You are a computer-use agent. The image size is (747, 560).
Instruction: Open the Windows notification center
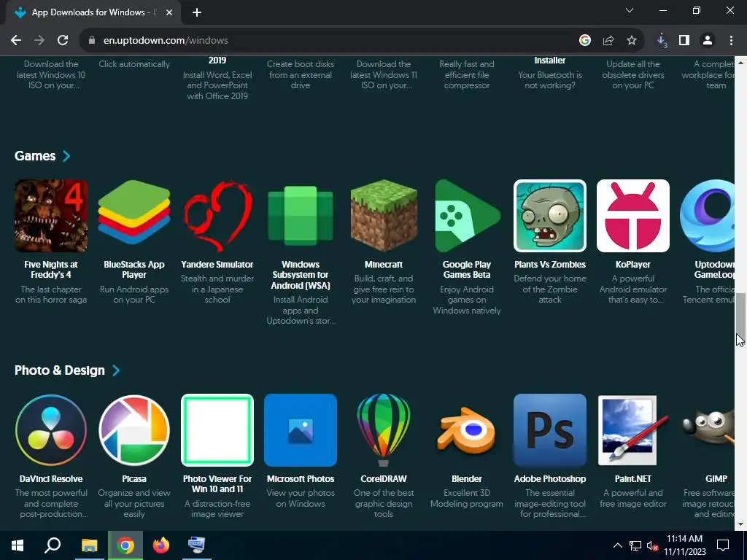pyautogui.click(x=723, y=545)
